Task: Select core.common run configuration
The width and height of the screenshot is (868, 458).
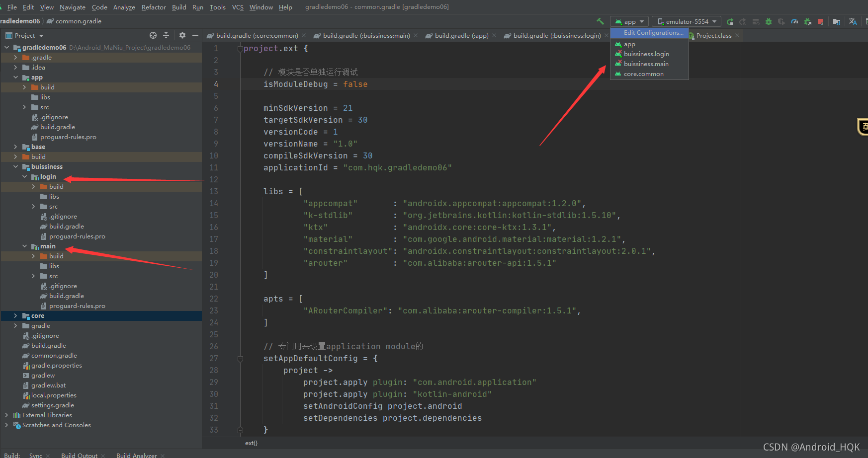Action: pos(649,74)
